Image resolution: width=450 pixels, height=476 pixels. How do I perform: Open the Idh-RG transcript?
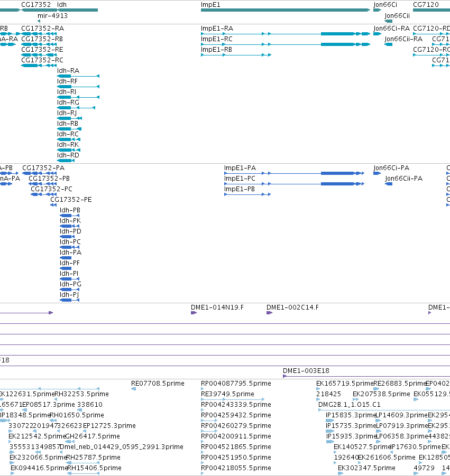tap(68, 102)
